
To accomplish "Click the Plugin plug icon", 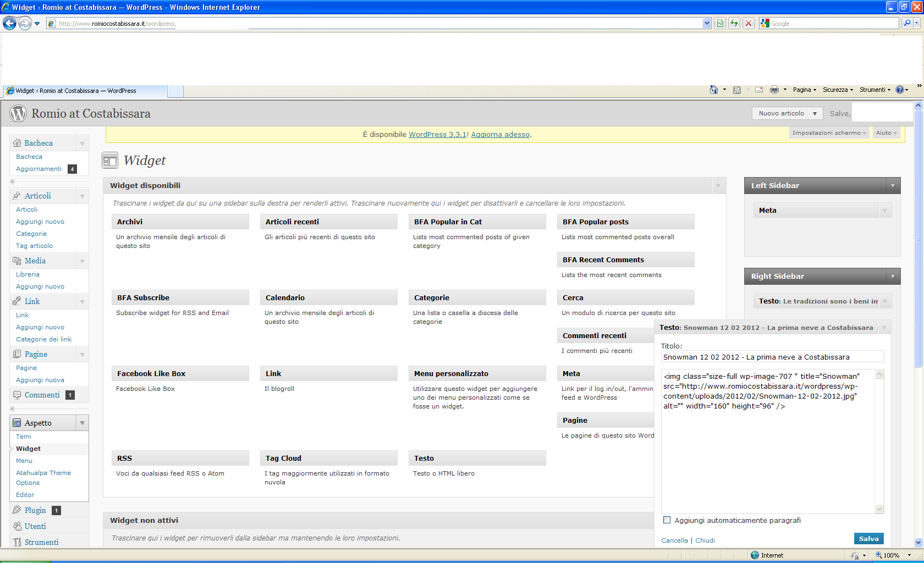I will 17,510.
